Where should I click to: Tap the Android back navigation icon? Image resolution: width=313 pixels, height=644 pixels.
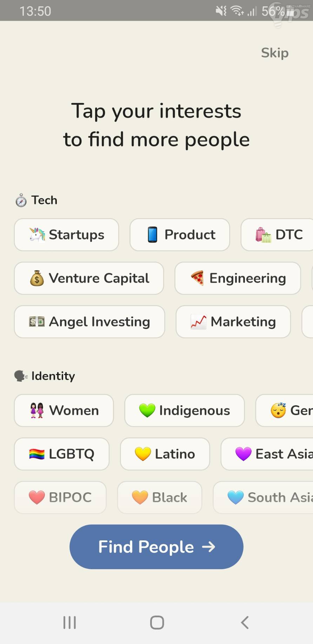pyautogui.click(x=245, y=622)
